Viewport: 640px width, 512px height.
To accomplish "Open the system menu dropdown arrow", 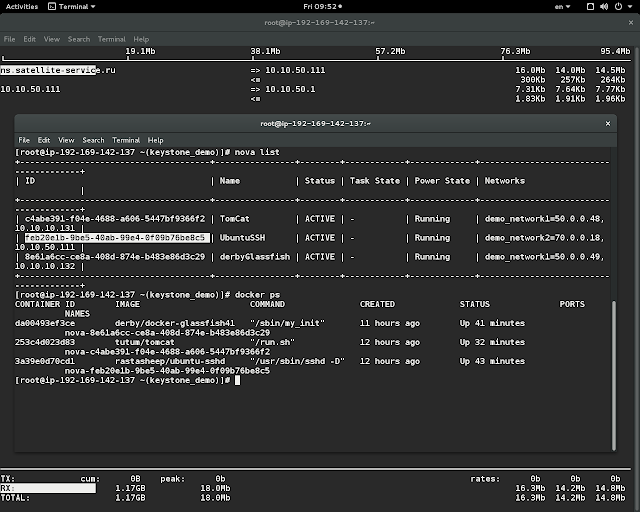I will tap(629, 7).
